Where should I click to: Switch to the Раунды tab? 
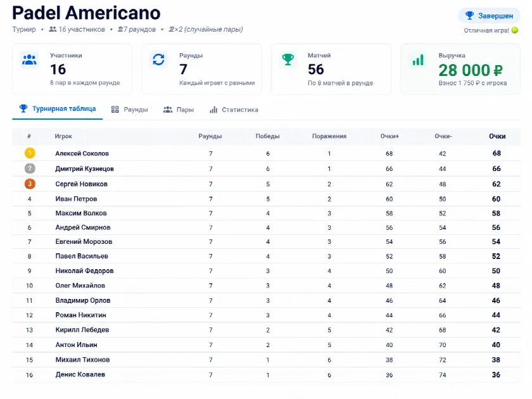click(x=130, y=110)
